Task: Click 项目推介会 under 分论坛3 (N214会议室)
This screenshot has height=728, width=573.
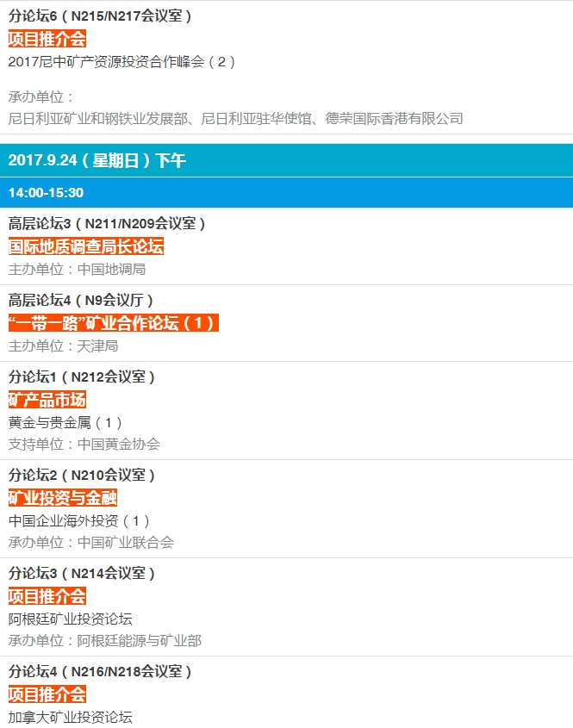Action: (47, 595)
